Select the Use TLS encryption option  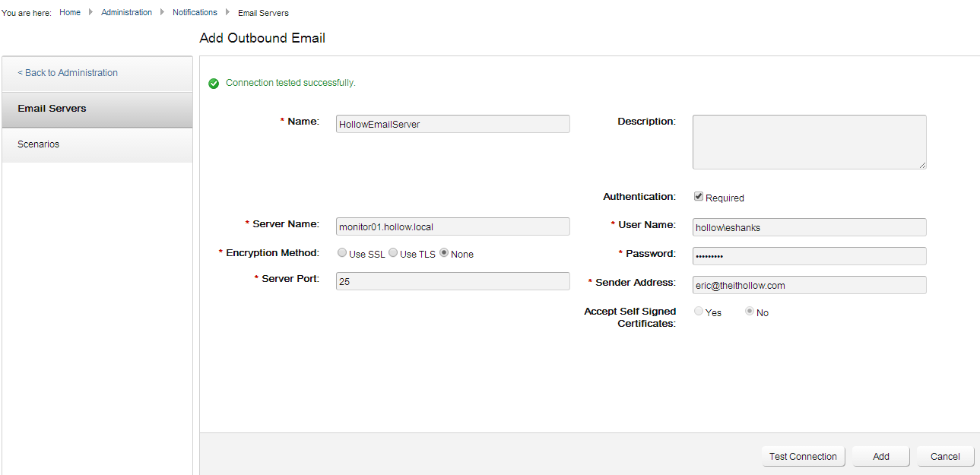(393, 253)
